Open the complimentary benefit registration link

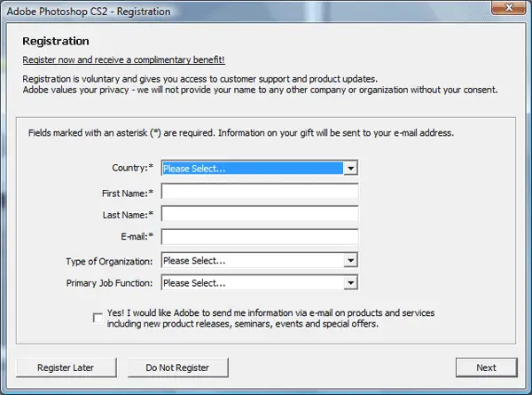123,59
